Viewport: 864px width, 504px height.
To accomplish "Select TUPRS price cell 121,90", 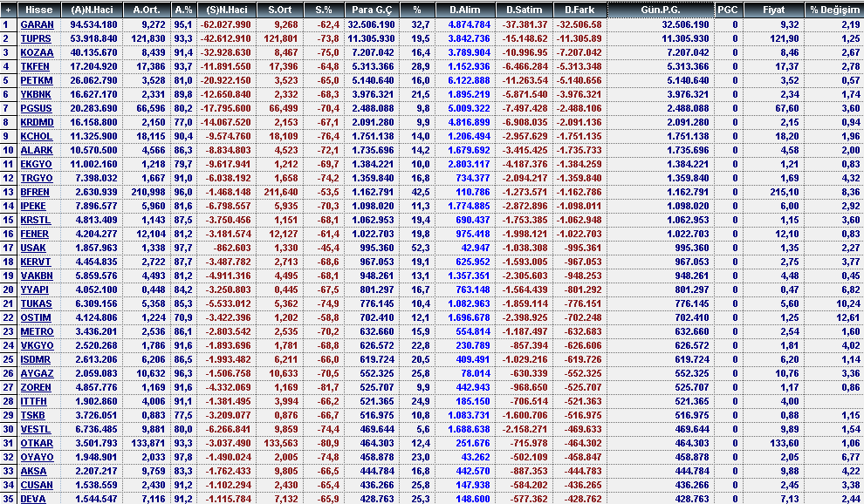I will coord(784,38).
